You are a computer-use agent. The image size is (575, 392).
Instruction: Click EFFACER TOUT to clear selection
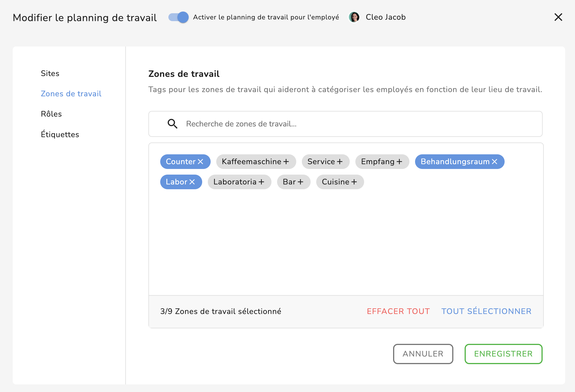click(x=398, y=311)
